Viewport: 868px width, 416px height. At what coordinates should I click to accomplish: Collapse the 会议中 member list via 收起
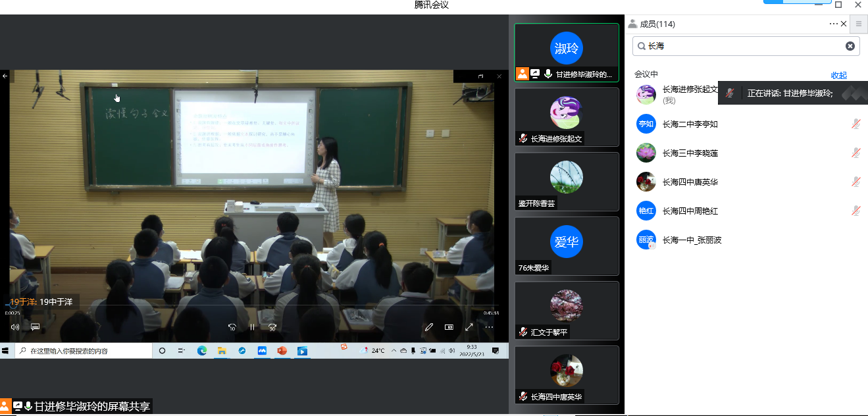coord(839,75)
